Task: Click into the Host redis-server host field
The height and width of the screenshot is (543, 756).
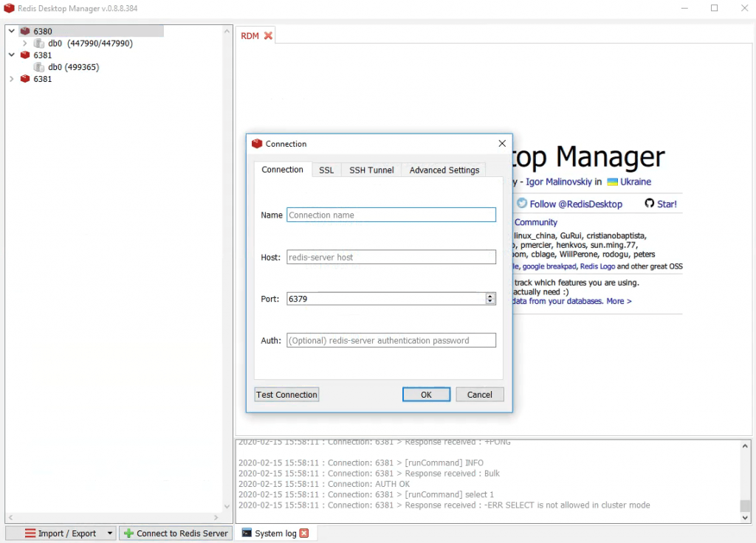Action: [391, 257]
